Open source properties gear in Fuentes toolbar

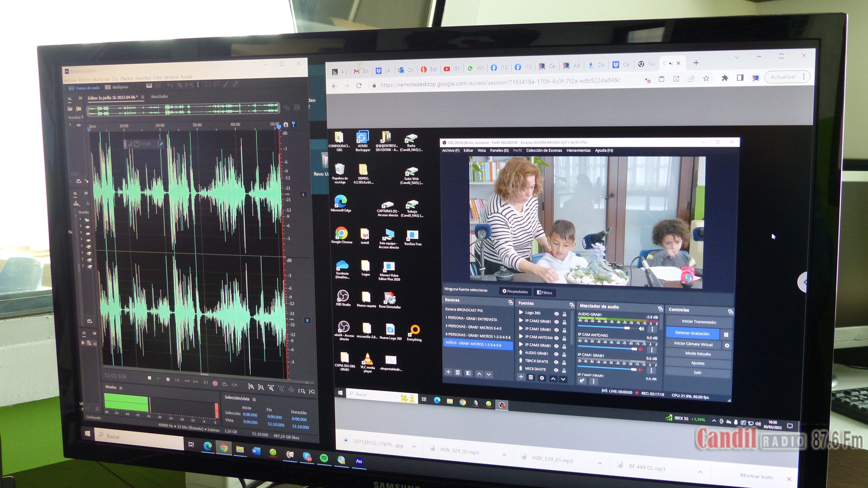(x=542, y=378)
